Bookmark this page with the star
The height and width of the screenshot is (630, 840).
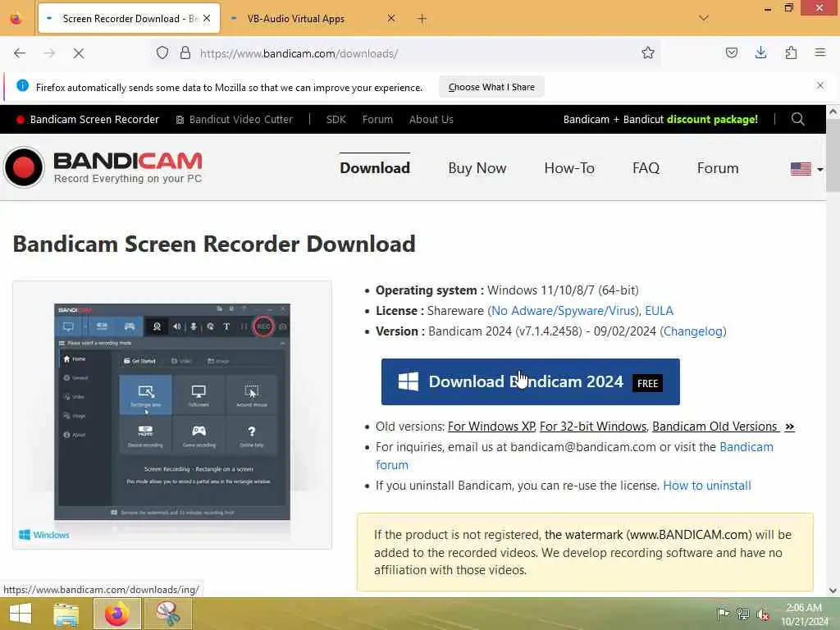648,53
